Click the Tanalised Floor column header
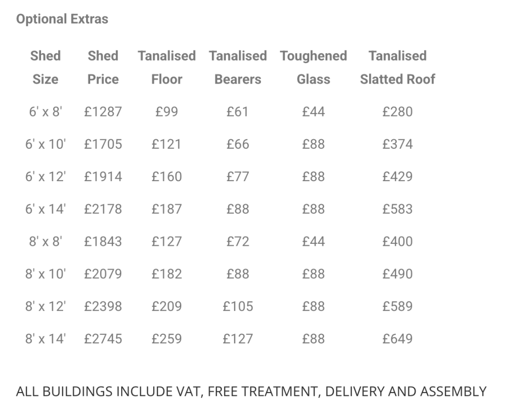513x420 pixels. (x=167, y=68)
